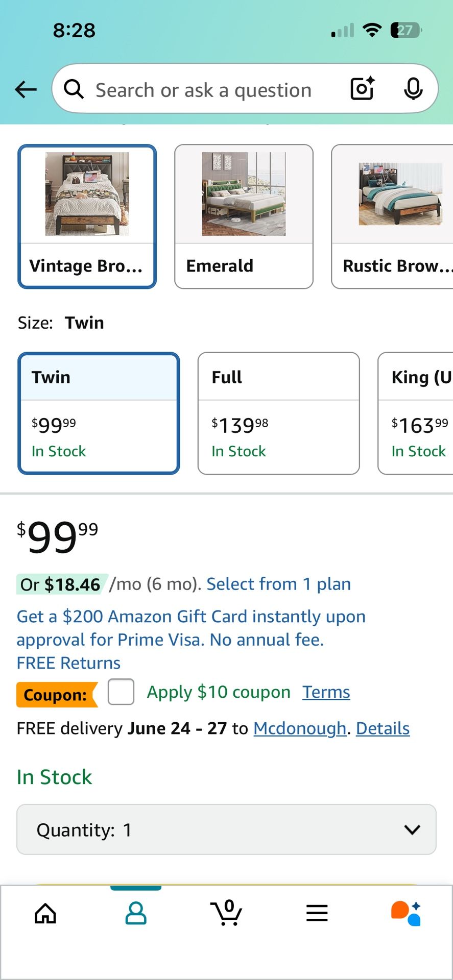Screen dimensions: 453x980
Task: Launch Rufus AI assistant icon
Action: 407,913
